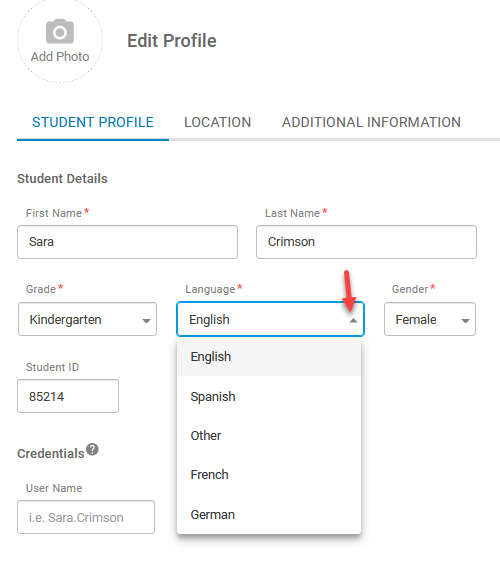
Task: Collapse the Language dropdown using its up arrow
Action: point(353,320)
